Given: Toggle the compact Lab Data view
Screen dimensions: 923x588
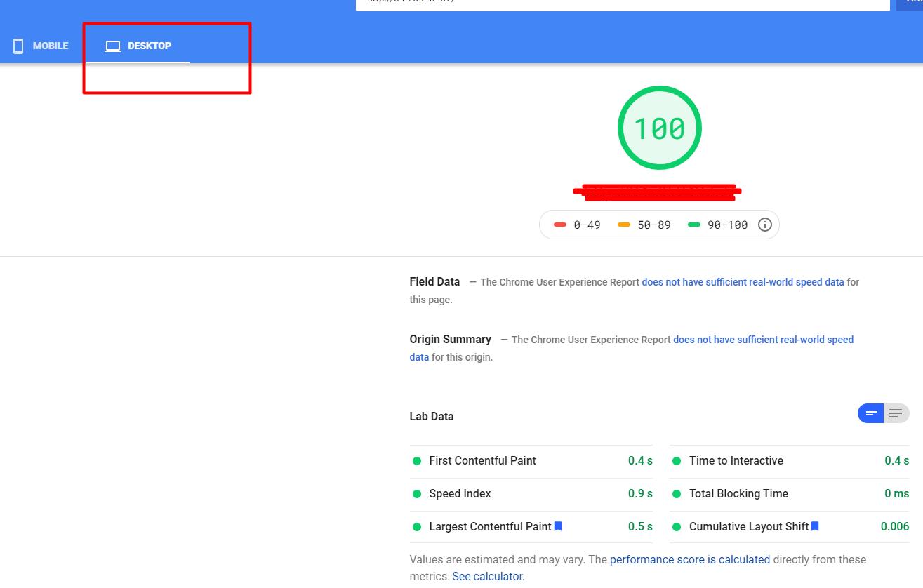Looking at the screenshot, I should pos(870,413).
